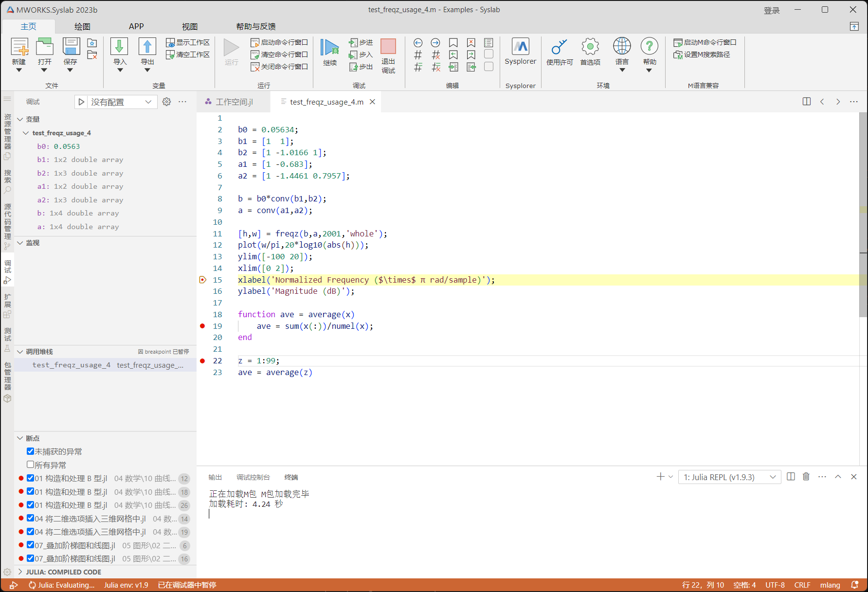Open the Julia REPL terminal selector dropdown
The width and height of the screenshot is (868, 592).
(729, 477)
